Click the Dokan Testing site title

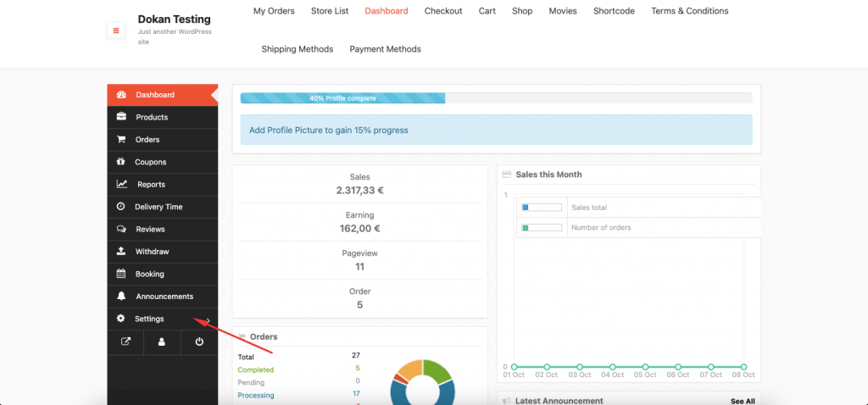pos(174,19)
